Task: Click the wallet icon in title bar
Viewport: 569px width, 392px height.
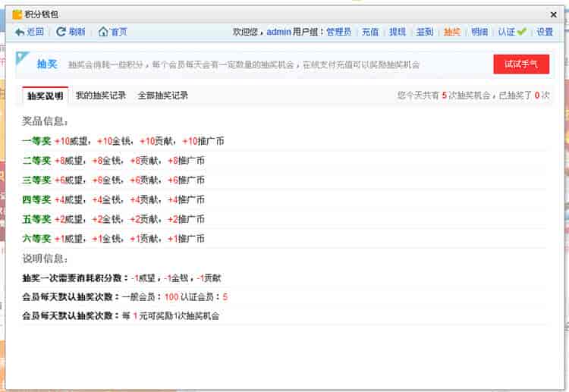Action: click(x=17, y=14)
